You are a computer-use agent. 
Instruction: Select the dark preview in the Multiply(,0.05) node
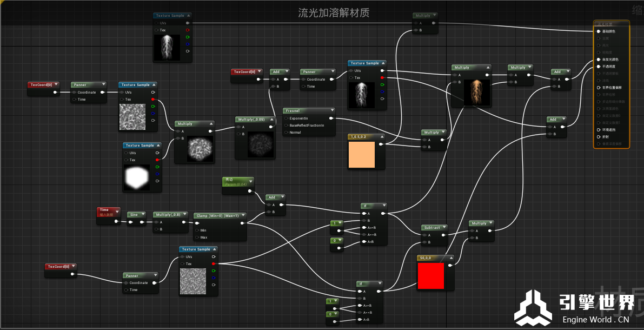tap(260, 144)
